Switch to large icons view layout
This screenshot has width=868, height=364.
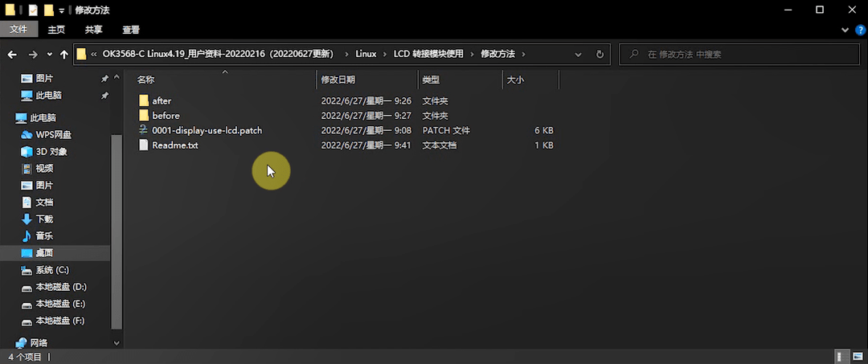pos(857,357)
